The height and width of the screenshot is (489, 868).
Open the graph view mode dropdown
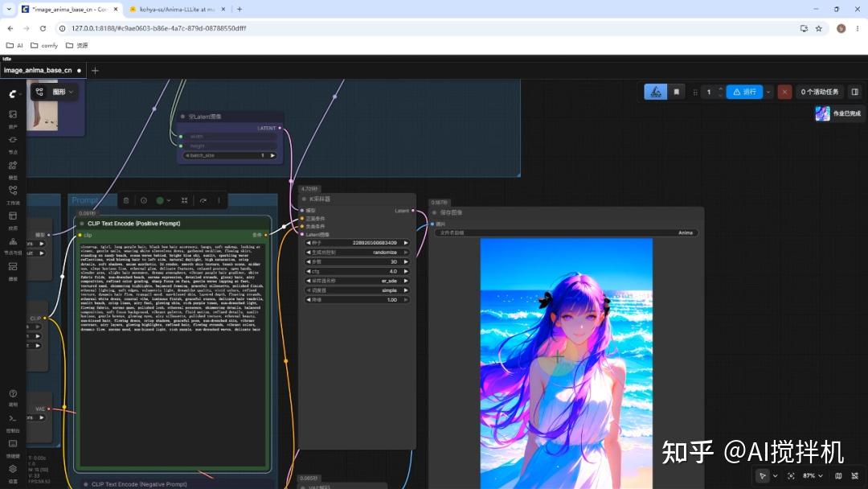coord(54,92)
